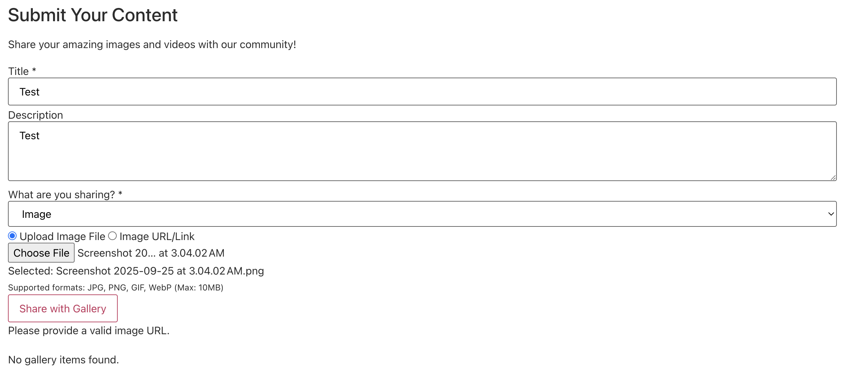Viewport: 868px width, 374px height.
Task: Click the truncated file name beside Choose File
Action: (151, 253)
